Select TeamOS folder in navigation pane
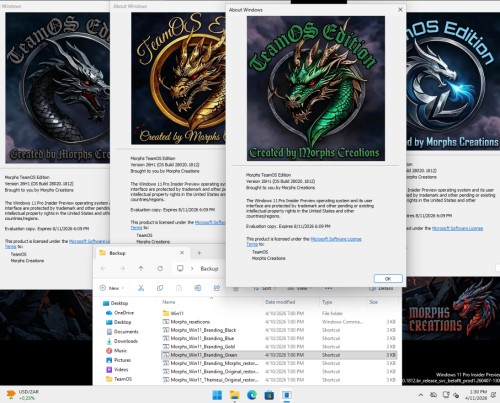The image size is (500, 403). [x=119, y=379]
